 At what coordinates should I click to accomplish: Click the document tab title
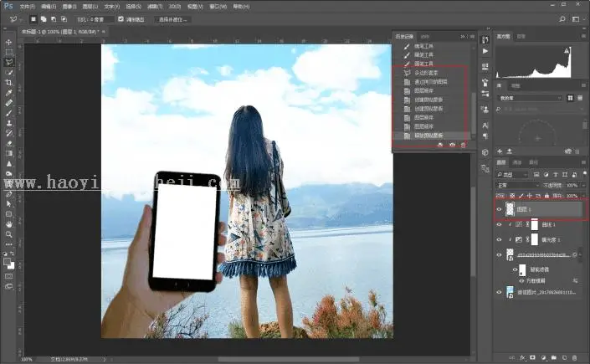[59, 32]
